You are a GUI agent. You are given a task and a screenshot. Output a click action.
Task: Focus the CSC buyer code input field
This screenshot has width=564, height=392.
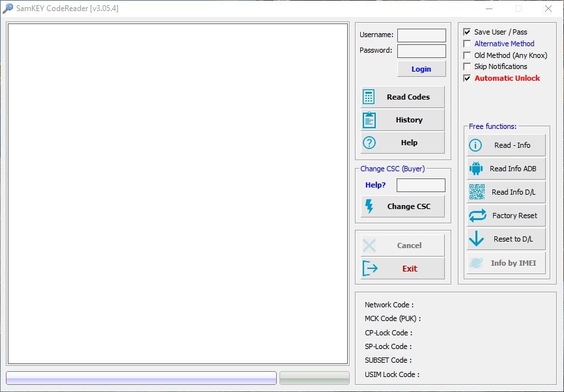pyautogui.click(x=421, y=185)
